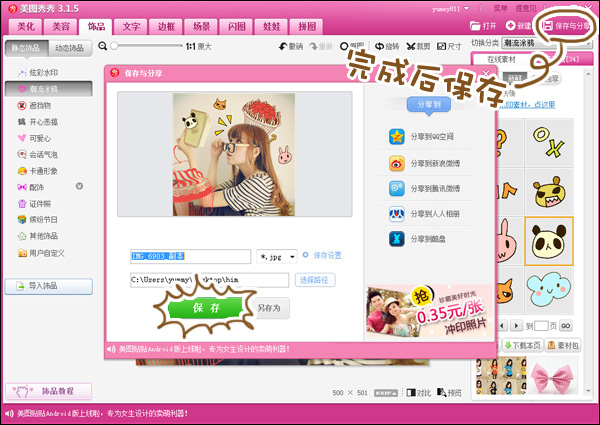Screen dimensions: 600x425
Task: Select the 静态饰品 toggle tab
Action: tap(26, 48)
